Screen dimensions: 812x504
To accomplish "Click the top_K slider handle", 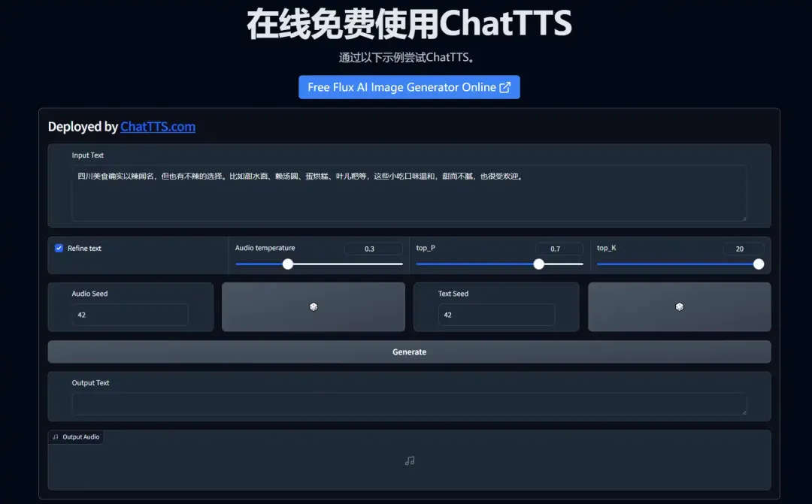I will pos(759,264).
